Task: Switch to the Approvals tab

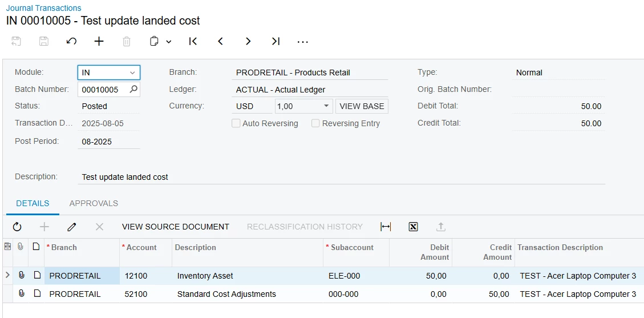Action: (x=94, y=203)
